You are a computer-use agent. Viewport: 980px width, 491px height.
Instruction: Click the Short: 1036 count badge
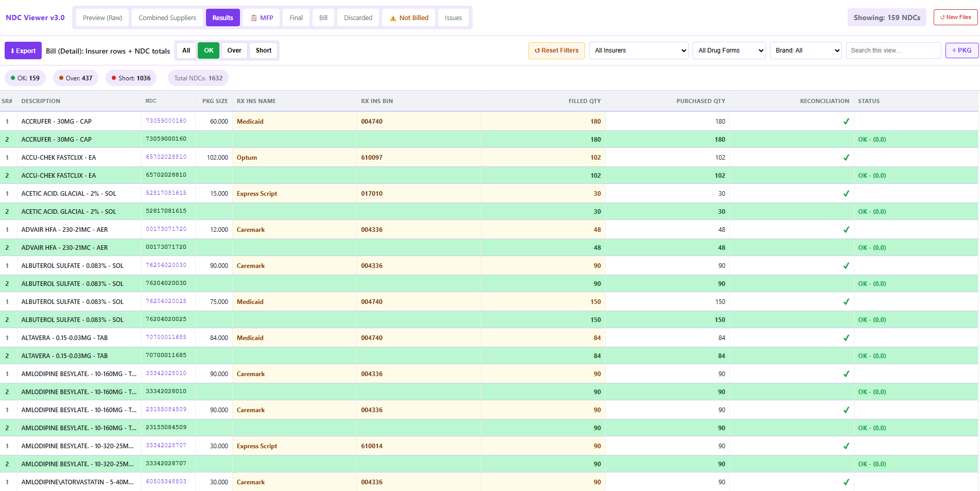[x=131, y=78]
